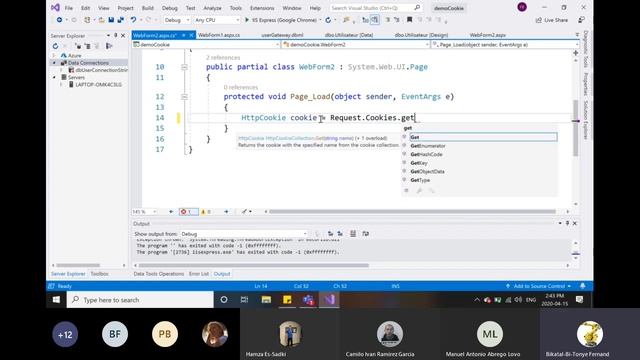Pin the WebForm2.aspx.cs tab
This screenshot has width=640, height=360.
[x=184, y=35]
